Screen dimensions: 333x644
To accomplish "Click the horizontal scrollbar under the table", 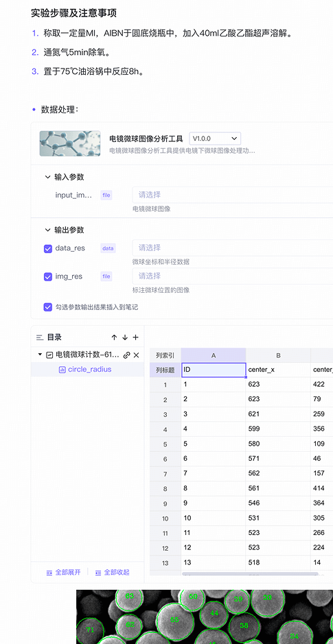I will click(250, 574).
